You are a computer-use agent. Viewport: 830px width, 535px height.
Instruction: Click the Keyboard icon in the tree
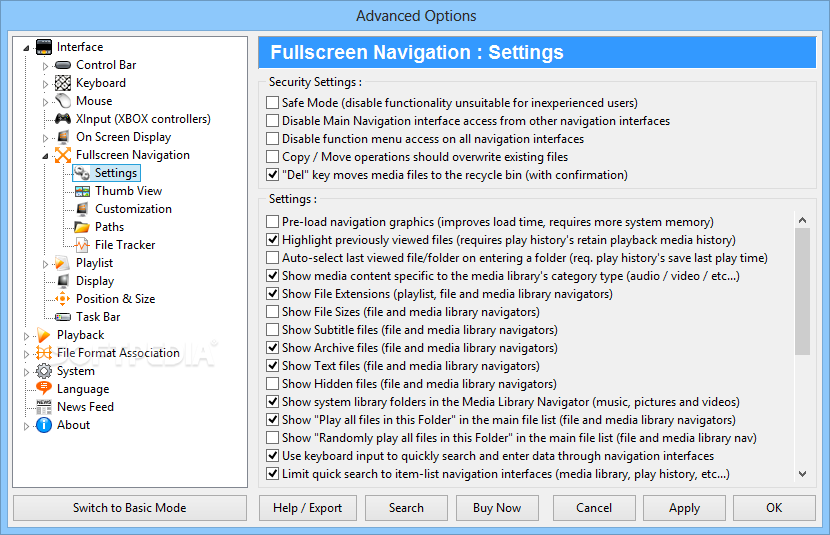pos(63,83)
